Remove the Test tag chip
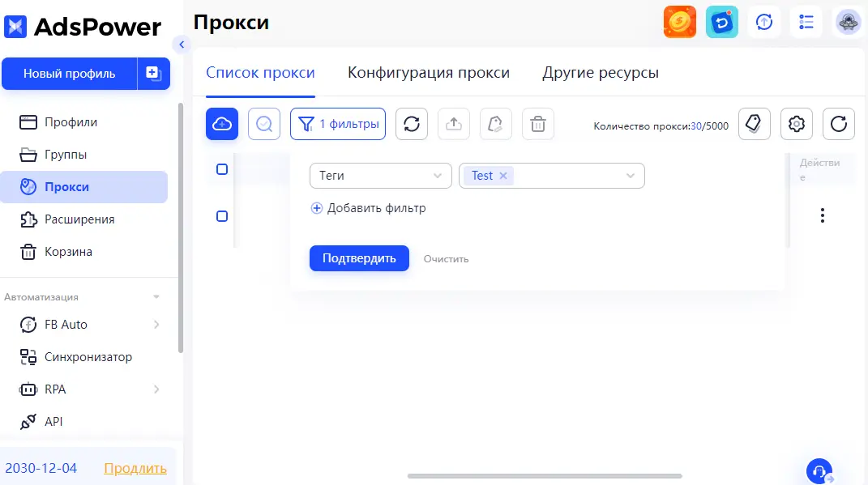Screen dimensions: 868x485 pyautogui.click(x=503, y=176)
